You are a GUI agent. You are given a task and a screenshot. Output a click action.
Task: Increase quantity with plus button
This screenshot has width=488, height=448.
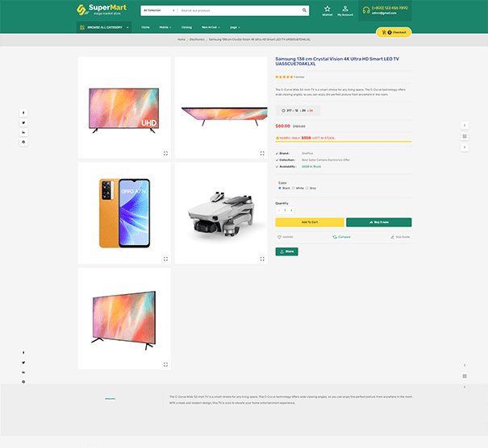click(x=291, y=210)
